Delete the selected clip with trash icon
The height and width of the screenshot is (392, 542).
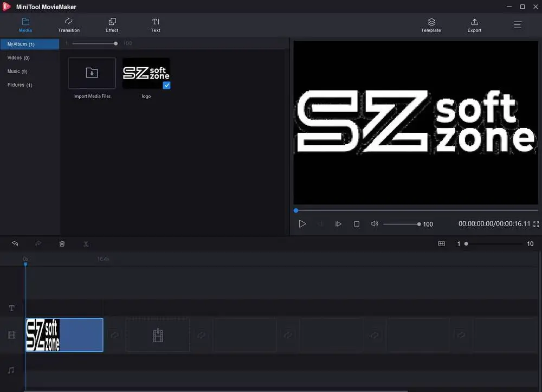click(x=62, y=243)
